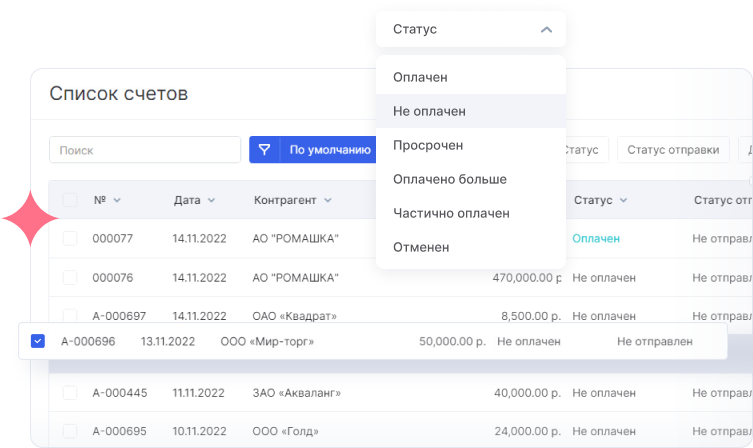
Task: Select Отменен from status dropdown
Action: (x=421, y=247)
